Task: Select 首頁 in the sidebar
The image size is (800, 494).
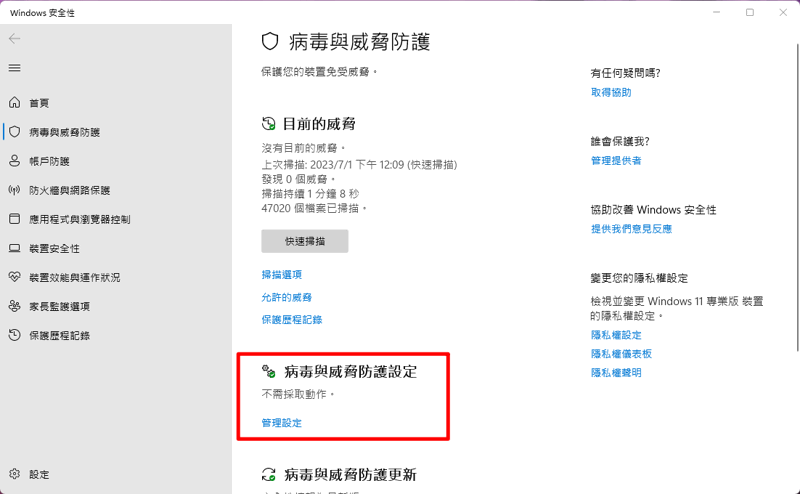Action: coord(39,103)
